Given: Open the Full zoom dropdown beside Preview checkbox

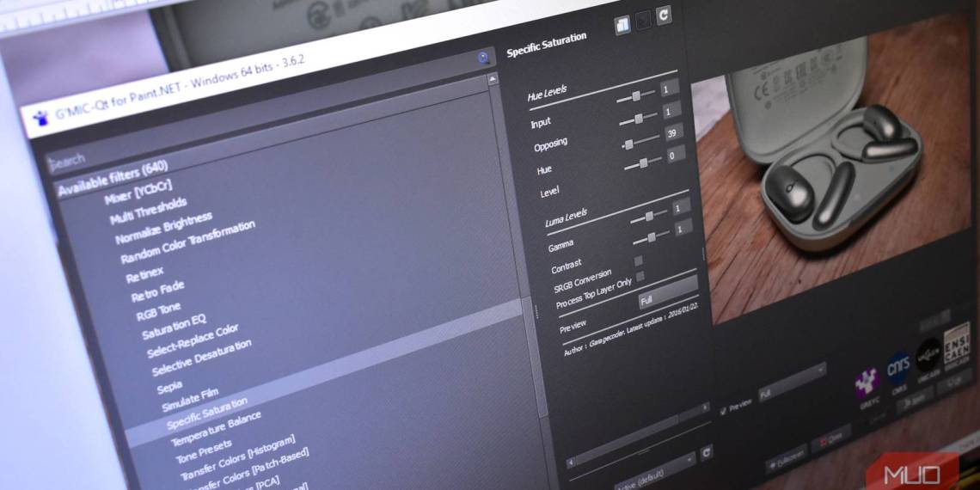Looking at the screenshot, I should (792, 383).
